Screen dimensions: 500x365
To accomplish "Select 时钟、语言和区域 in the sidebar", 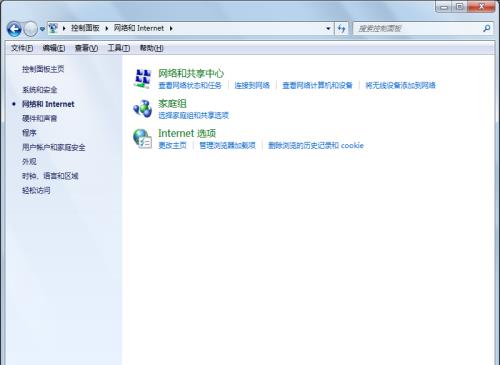I will 50,176.
